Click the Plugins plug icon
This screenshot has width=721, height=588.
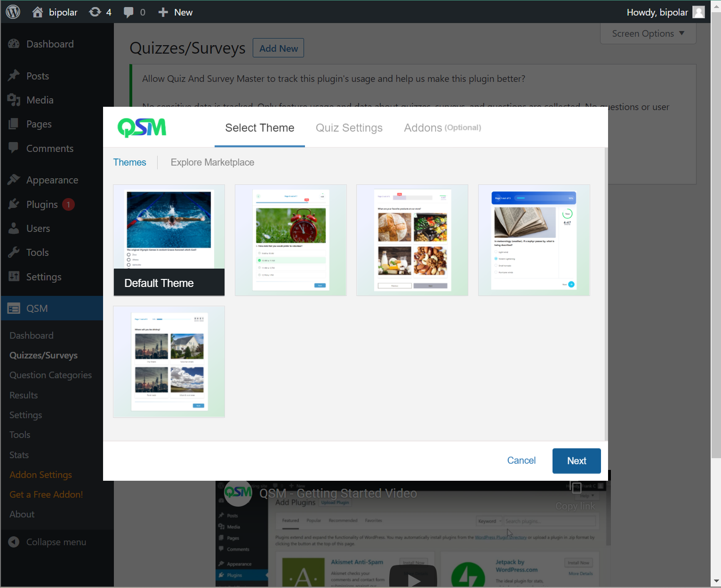click(x=14, y=204)
